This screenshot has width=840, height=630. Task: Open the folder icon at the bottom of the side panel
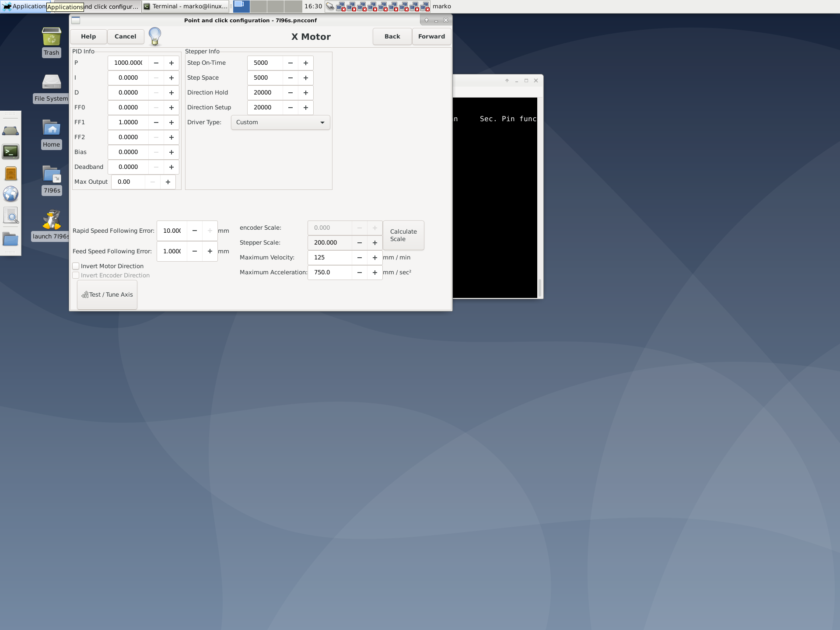coord(10,239)
